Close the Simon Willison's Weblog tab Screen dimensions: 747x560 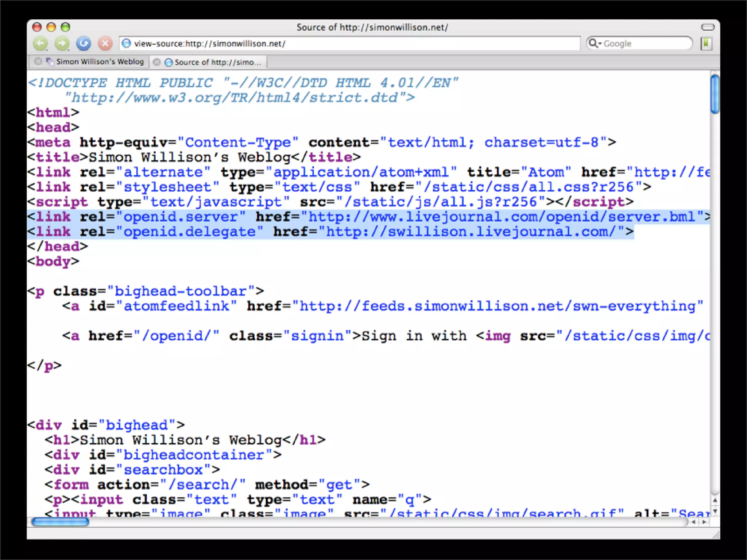(x=38, y=62)
